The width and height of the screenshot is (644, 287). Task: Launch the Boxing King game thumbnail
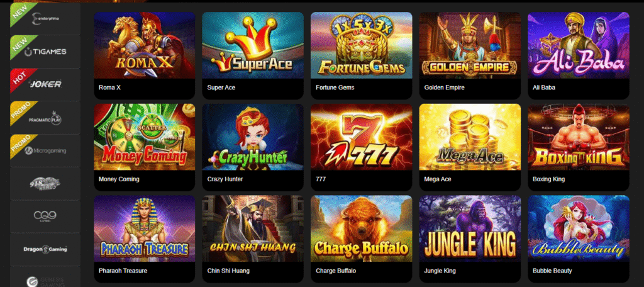coord(579,137)
